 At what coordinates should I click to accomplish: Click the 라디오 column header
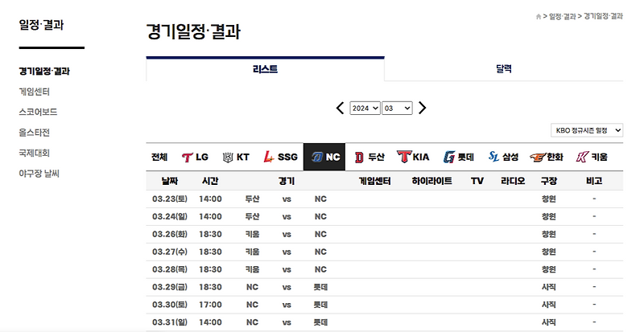click(513, 181)
